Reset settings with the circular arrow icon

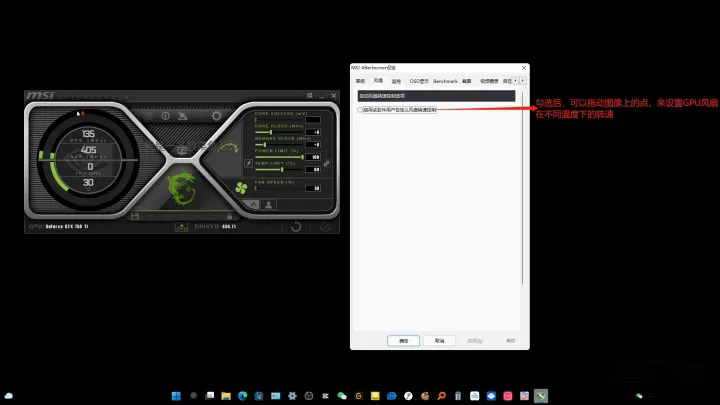point(296,227)
